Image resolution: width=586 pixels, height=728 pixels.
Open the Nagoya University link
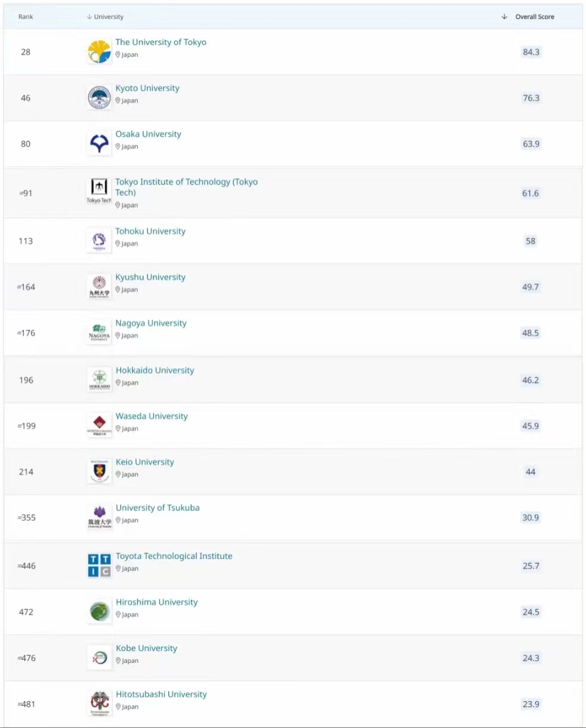(x=151, y=323)
